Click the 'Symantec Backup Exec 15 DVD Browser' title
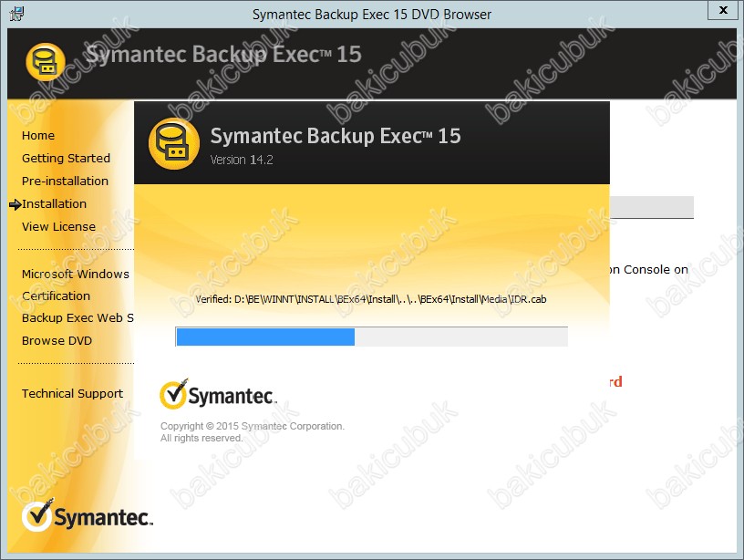 click(x=372, y=15)
